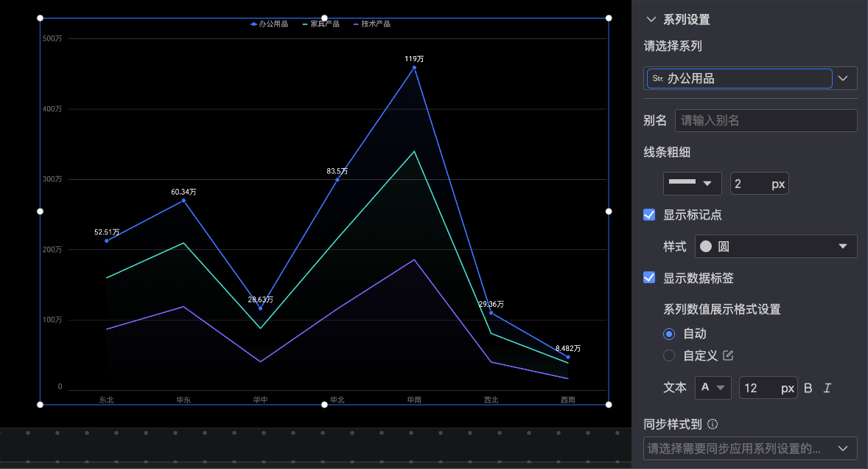Click the 119万 data label
This screenshot has width=868, height=469.
pyautogui.click(x=414, y=59)
